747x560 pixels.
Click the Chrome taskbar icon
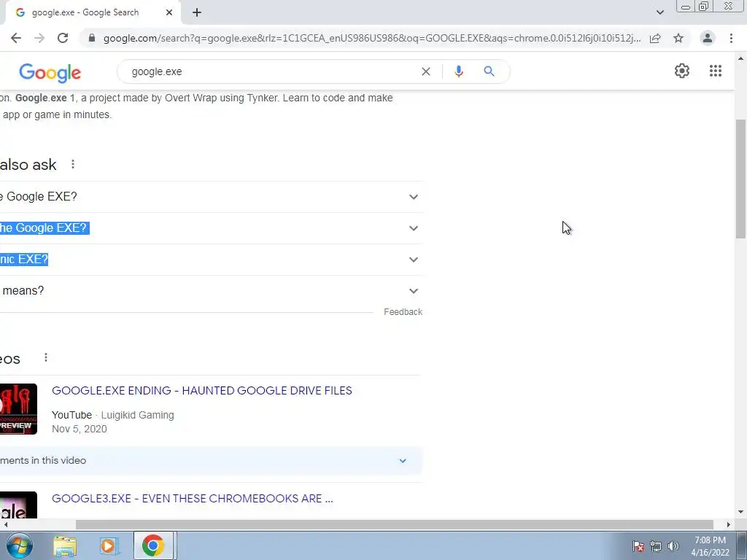(153, 545)
